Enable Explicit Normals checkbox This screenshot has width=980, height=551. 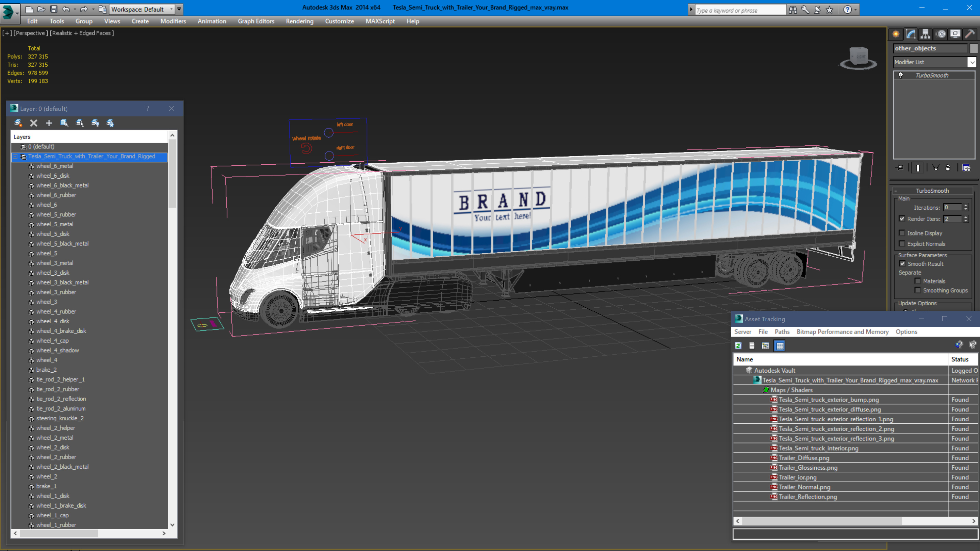pyautogui.click(x=902, y=244)
